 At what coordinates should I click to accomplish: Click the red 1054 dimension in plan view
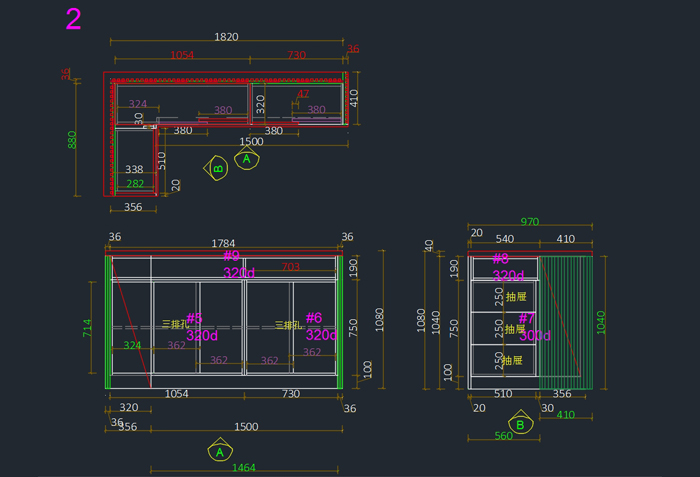[x=182, y=56]
